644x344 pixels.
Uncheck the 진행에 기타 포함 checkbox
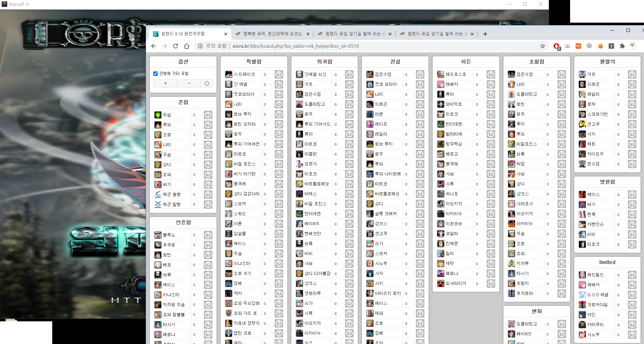pos(156,73)
